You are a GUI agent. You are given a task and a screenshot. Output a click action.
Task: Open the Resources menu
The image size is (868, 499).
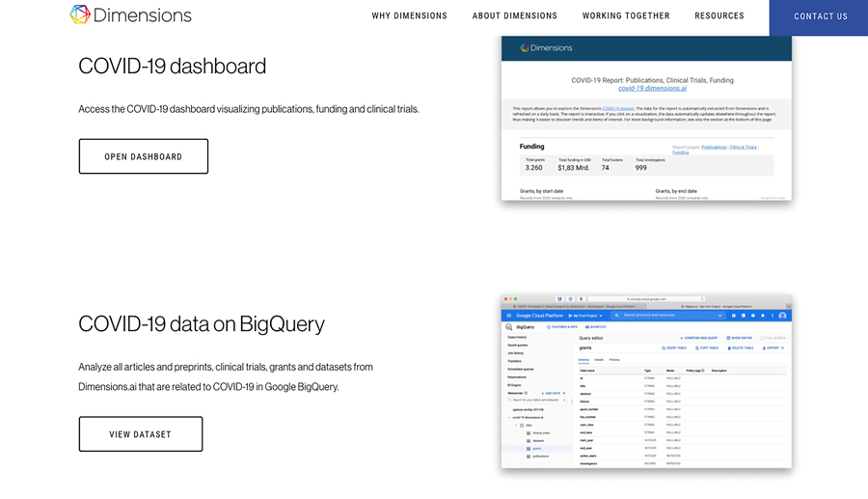719,16
